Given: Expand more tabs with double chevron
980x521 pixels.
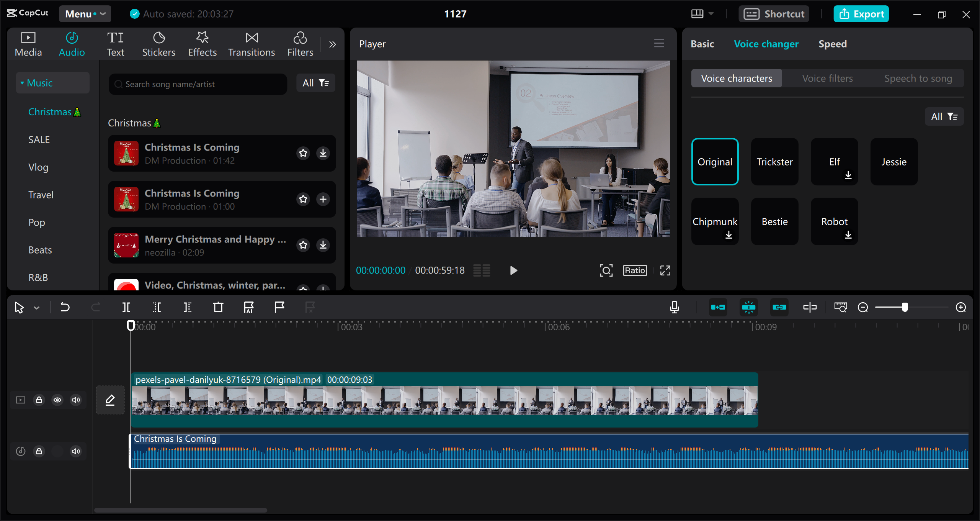Looking at the screenshot, I should pyautogui.click(x=332, y=44).
